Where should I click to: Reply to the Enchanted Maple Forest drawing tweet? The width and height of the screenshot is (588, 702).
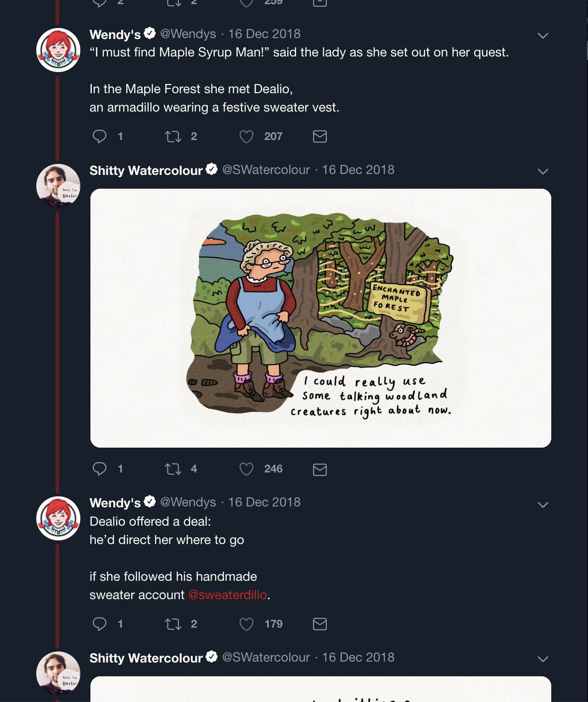click(x=100, y=469)
